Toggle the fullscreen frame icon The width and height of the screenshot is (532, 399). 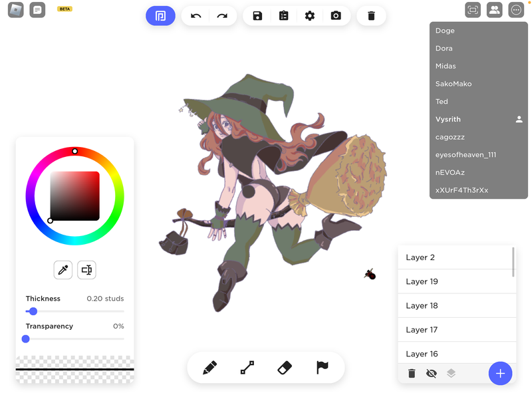point(473,10)
